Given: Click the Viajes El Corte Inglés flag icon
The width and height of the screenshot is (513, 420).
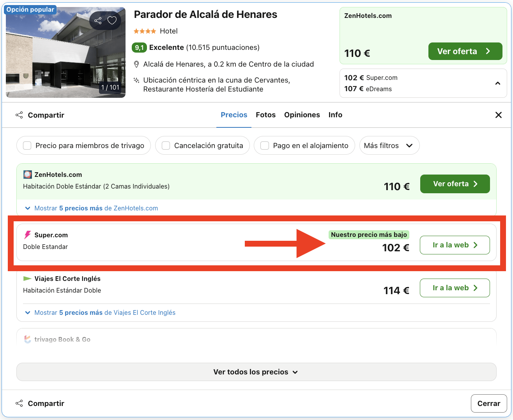Looking at the screenshot, I should (x=27, y=279).
